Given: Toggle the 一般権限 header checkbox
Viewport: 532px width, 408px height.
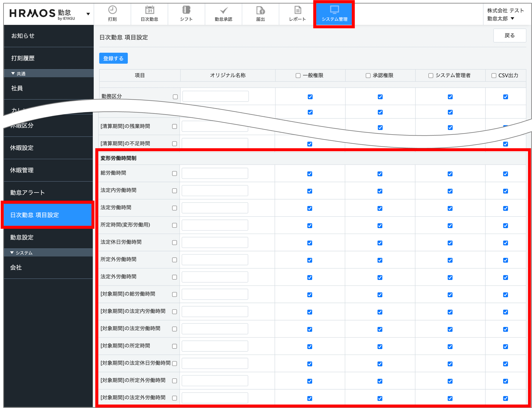Looking at the screenshot, I should point(298,76).
